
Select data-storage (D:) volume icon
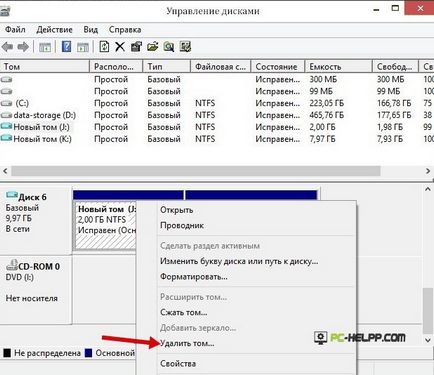[7, 115]
